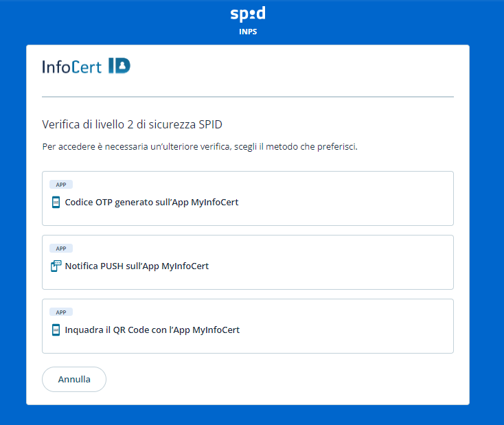The width and height of the screenshot is (504, 425).
Task: Click the APP badge above Inquadra il QR Code
Action: coord(61,312)
